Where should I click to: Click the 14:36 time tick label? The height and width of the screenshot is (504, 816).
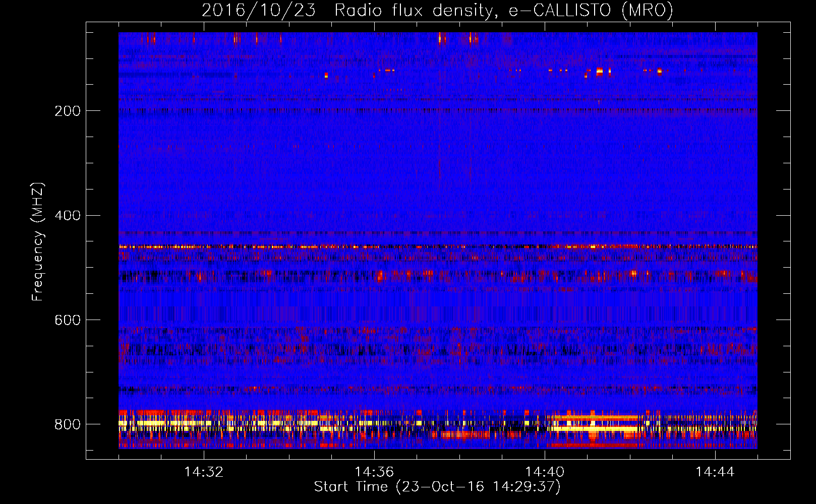point(374,472)
